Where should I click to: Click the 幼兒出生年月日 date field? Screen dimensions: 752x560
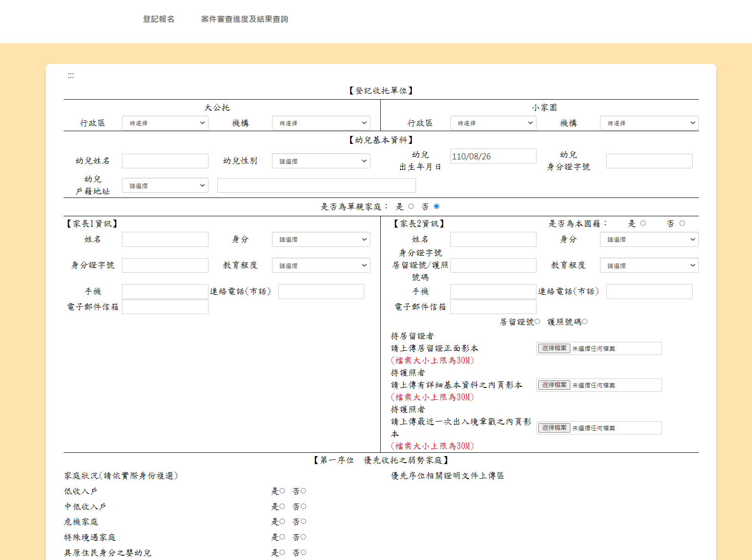tap(493, 157)
